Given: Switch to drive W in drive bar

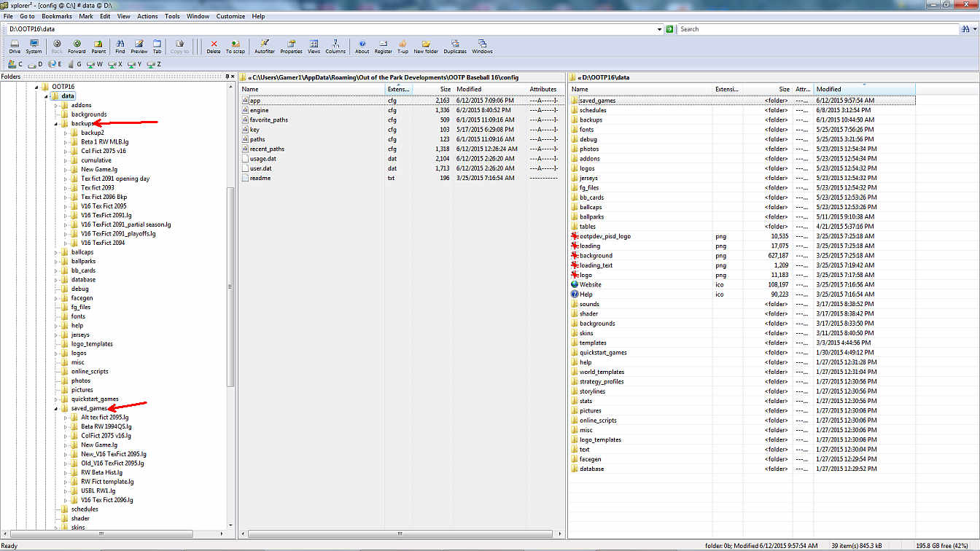Looking at the screenshot, I should pos(95,64).
